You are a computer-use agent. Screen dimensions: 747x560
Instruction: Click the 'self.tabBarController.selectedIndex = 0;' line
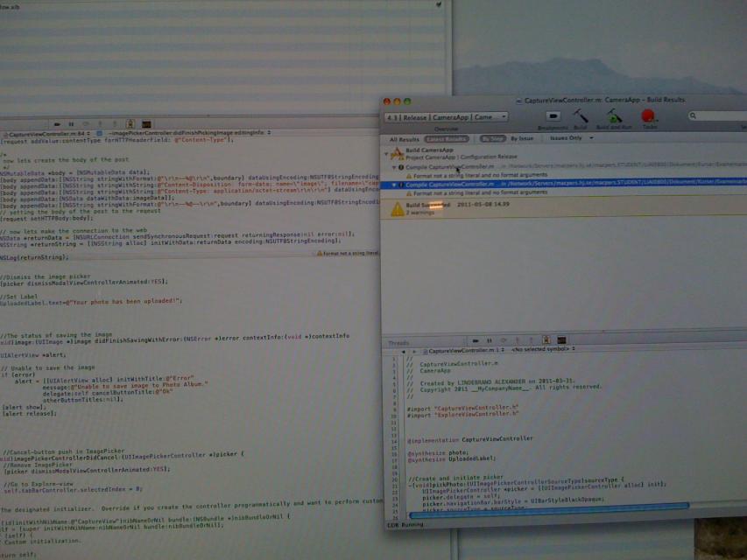[73, 489]
